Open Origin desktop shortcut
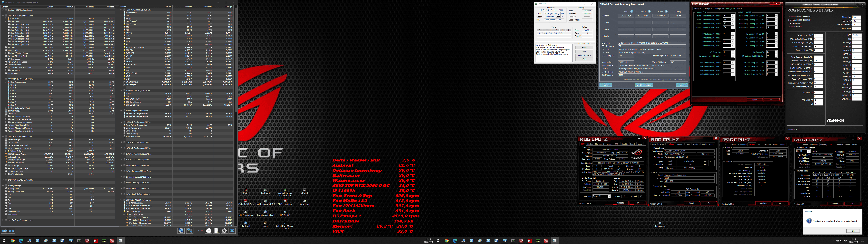 coord(265,224)
